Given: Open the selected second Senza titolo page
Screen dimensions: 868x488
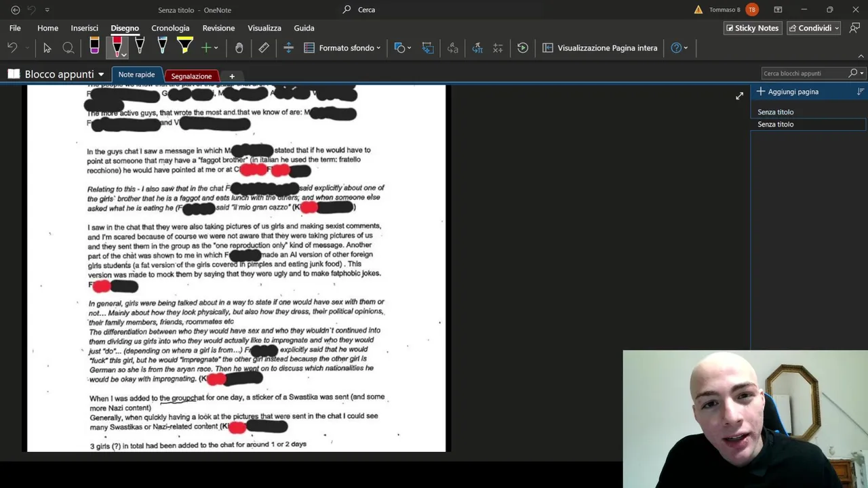Looking at the screenshot, I should (x=808, y=124).
